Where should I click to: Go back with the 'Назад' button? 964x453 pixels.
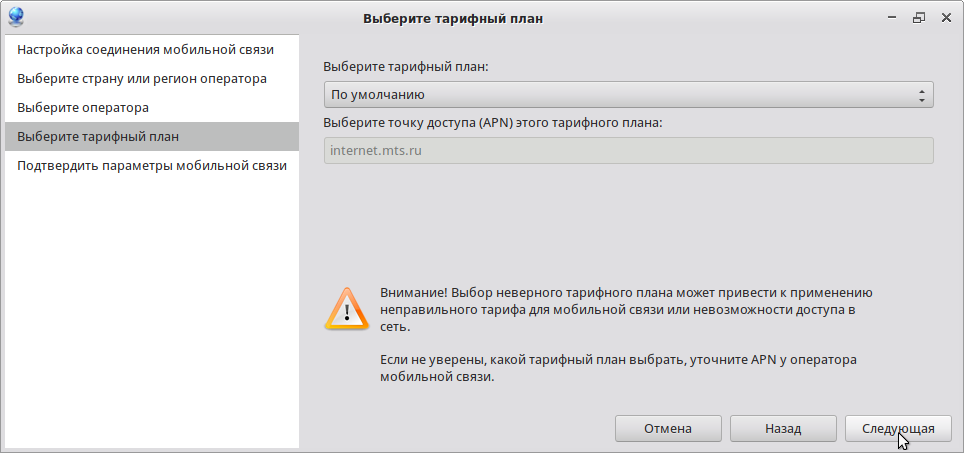pos(783,428)
